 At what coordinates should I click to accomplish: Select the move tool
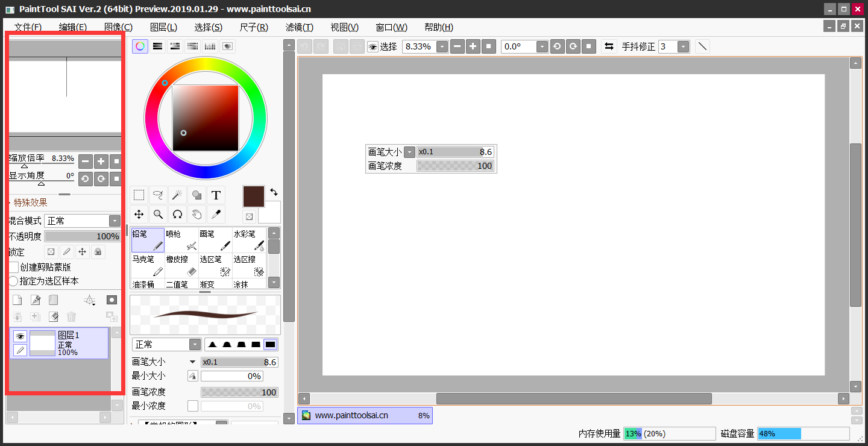139,214
